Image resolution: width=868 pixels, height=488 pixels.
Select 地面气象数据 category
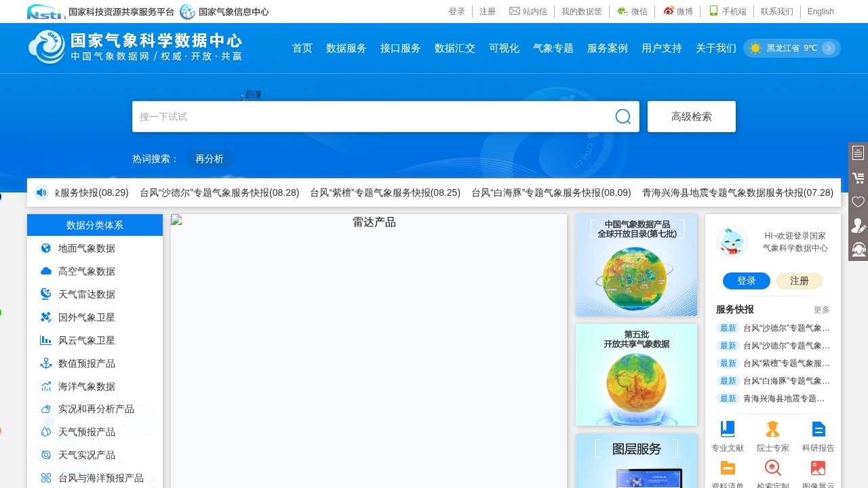tap(87, 248)
